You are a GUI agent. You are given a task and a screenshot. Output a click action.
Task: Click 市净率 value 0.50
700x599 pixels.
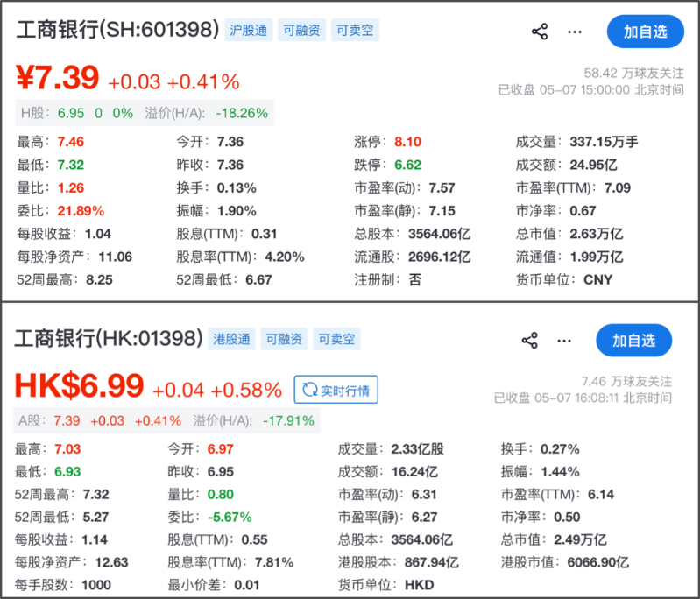pos(567,518)
